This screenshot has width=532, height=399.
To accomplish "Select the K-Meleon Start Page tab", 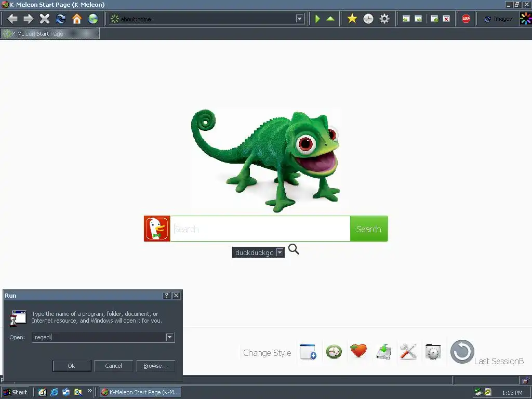I will 50,34.
